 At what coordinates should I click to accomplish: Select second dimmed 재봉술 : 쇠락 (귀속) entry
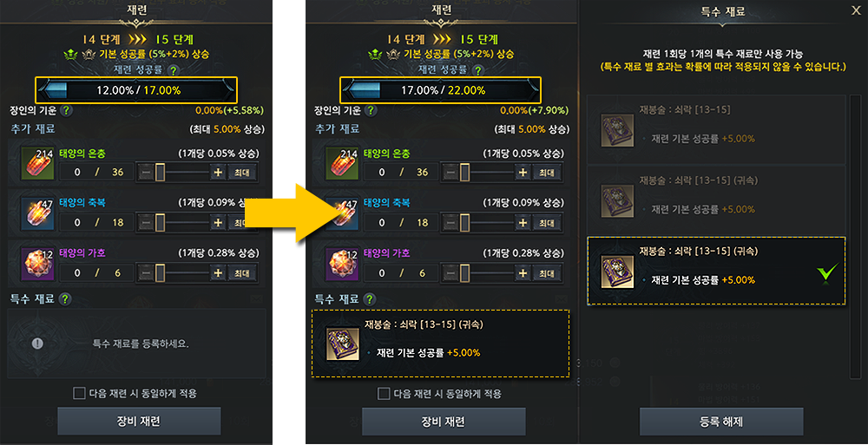click(x=716, y=200)
